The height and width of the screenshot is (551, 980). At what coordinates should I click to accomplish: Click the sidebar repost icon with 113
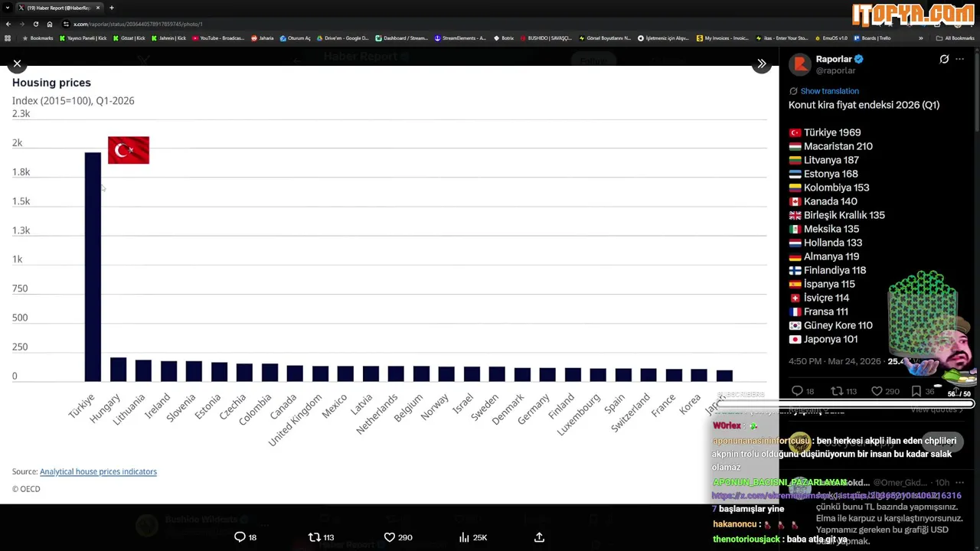[x=837, y=391]
